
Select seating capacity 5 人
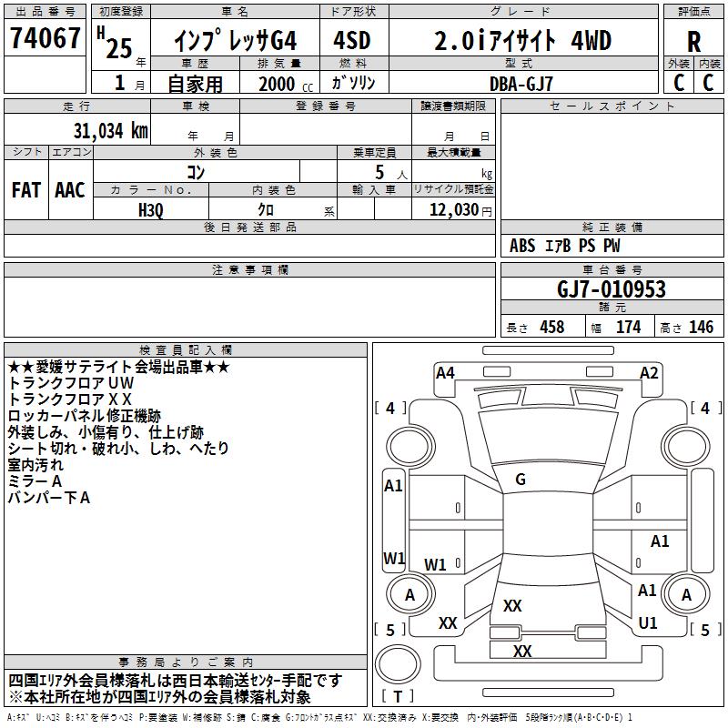pos(390,173)
